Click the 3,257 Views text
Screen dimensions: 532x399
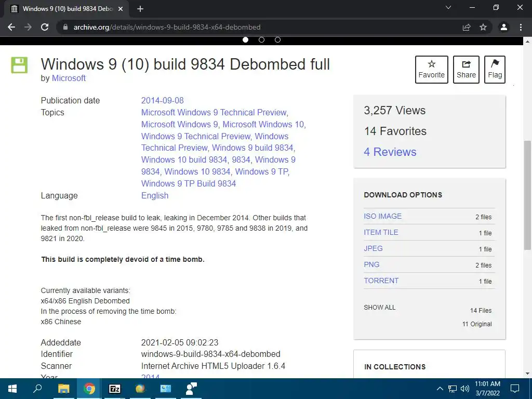click(x=395, y=110)
